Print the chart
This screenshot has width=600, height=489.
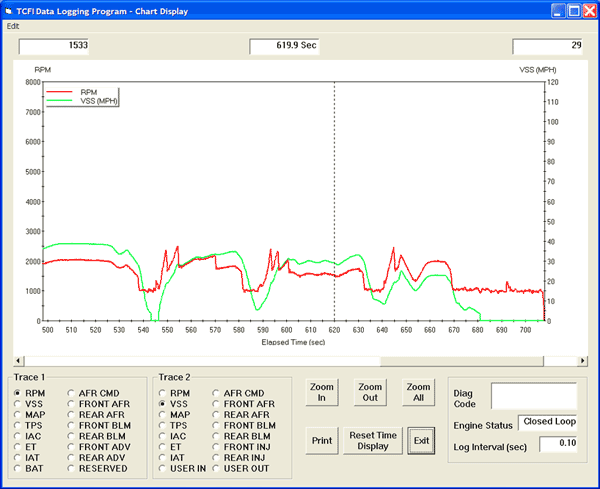[x=322, y=440]
